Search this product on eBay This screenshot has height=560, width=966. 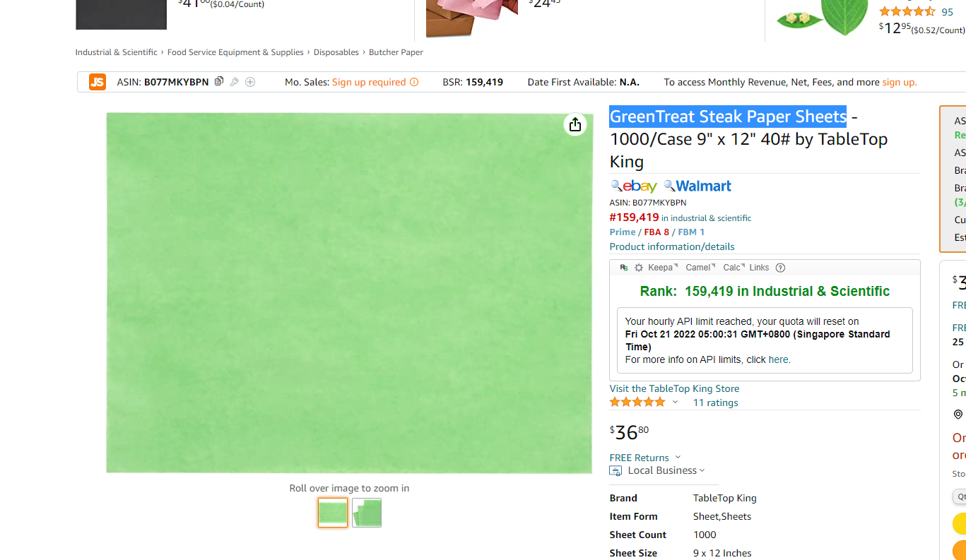(x=634, y=186)
